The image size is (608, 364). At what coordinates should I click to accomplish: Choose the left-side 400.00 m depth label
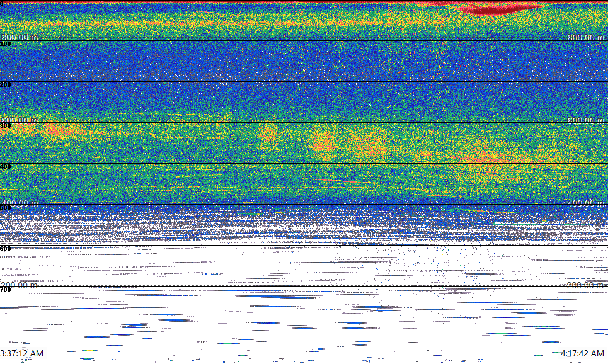point(19,203)
